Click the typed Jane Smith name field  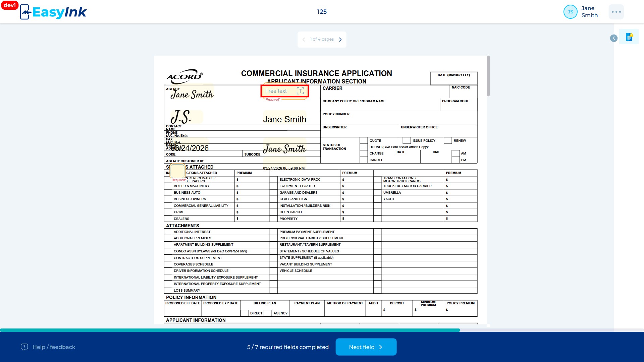[284, 119]
